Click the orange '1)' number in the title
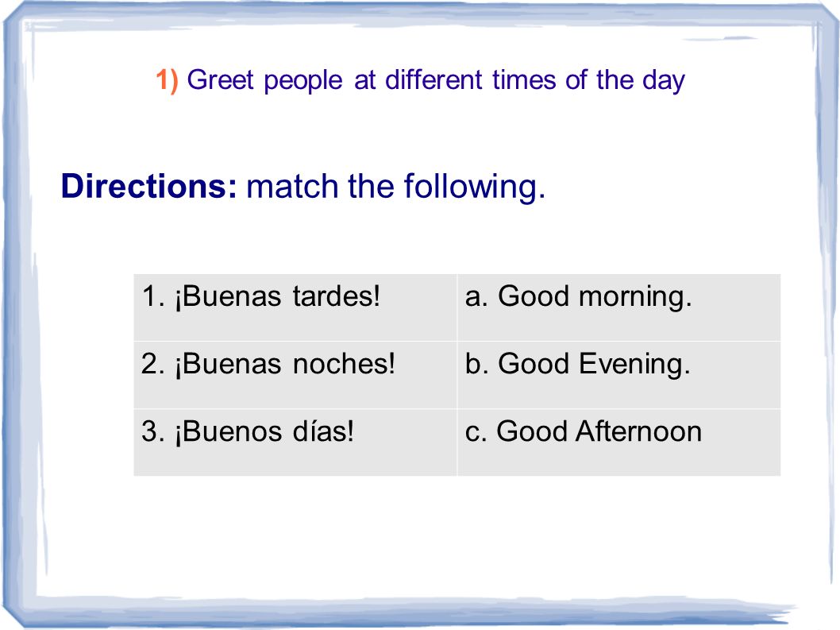Viewport: 840px width, 630px height. coord(167,80)
